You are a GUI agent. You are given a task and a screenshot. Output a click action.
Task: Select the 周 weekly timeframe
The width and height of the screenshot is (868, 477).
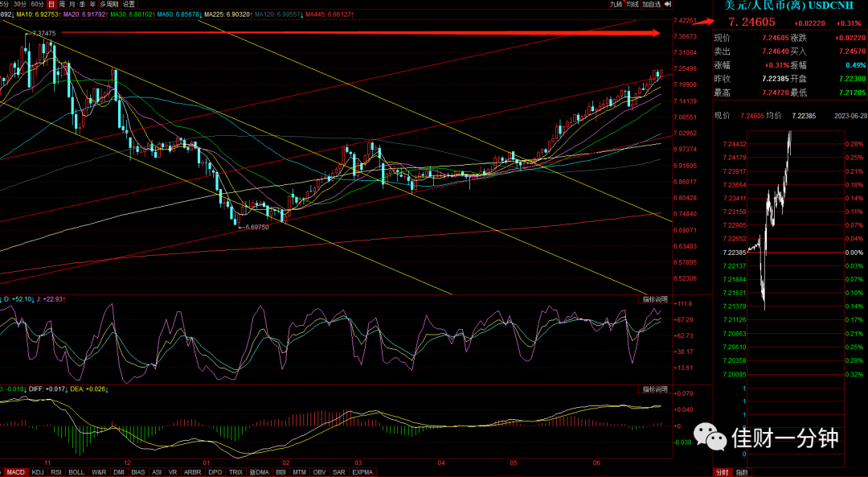pos(61,4)
